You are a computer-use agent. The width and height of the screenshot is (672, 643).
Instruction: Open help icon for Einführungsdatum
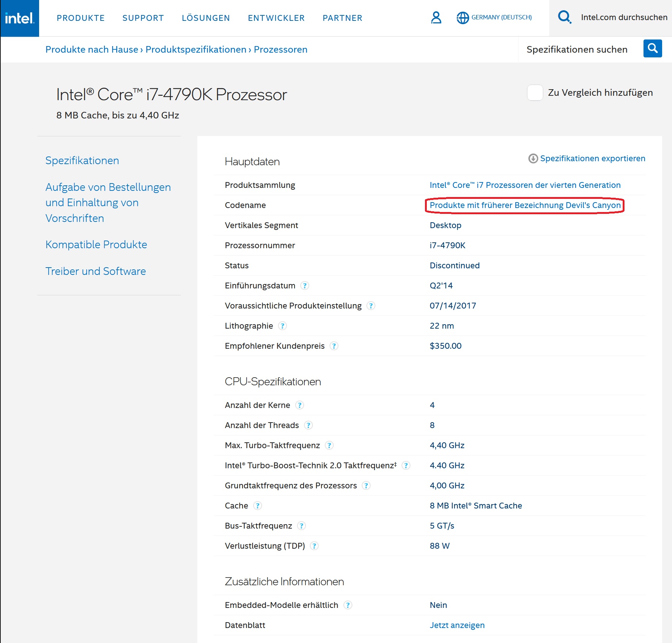(x=305, y=285)
